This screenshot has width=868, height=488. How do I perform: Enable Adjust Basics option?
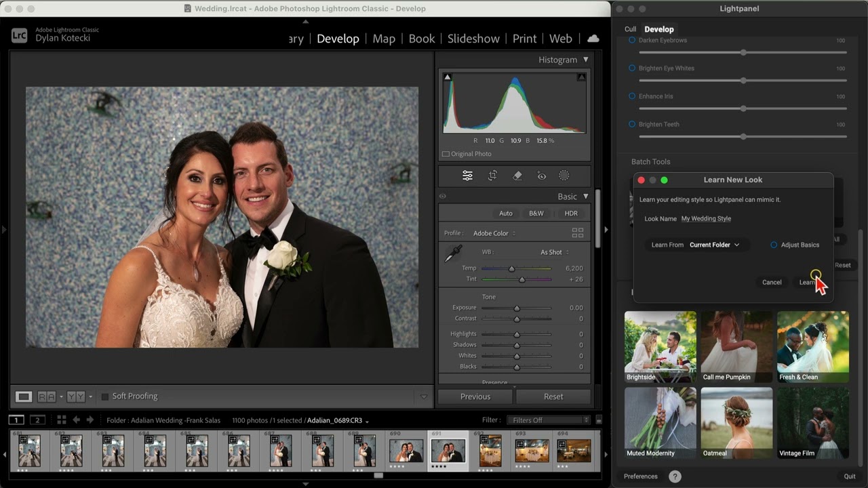click(x=774, y=245)
